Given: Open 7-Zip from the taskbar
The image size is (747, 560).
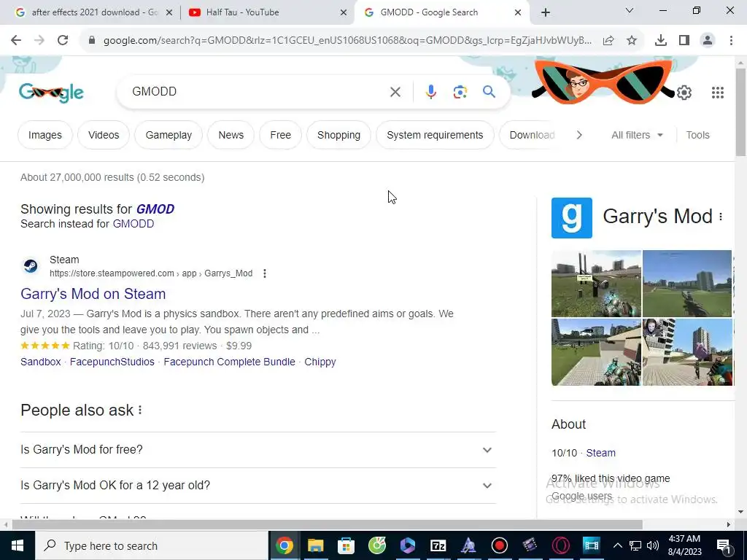Looking at the screenshot, I should pos(438,545).
